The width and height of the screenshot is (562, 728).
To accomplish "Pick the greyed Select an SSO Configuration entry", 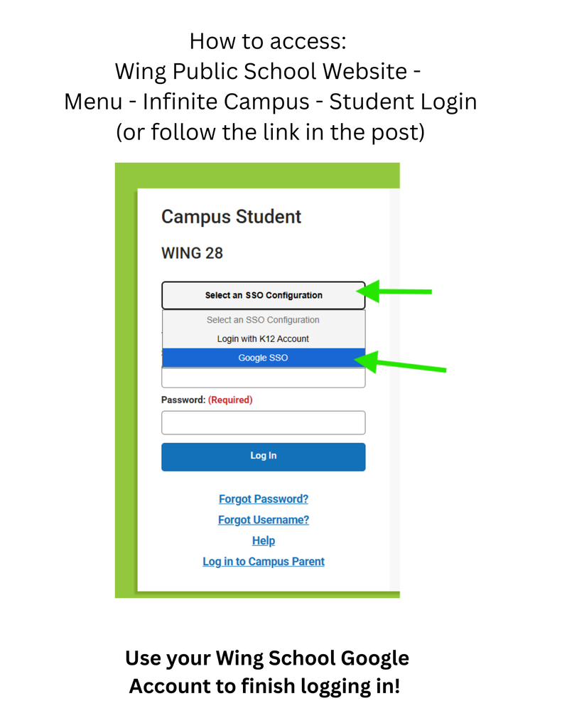I will click(263, 320).
